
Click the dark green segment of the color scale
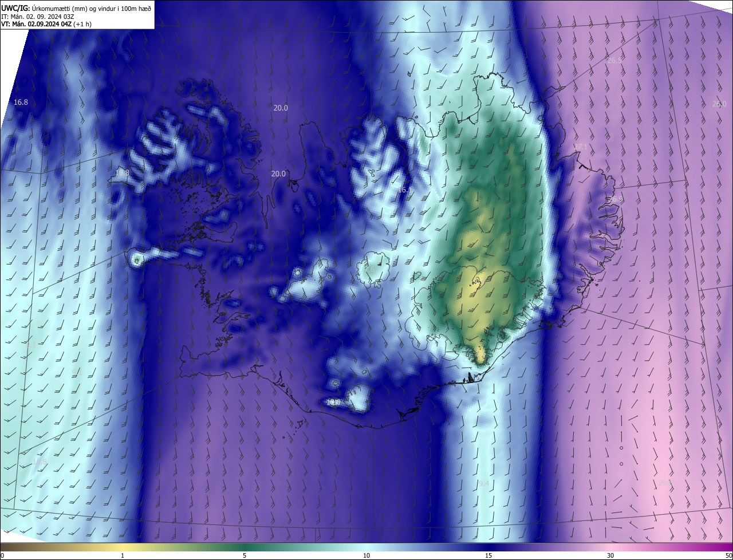click(x=245, y=547)
